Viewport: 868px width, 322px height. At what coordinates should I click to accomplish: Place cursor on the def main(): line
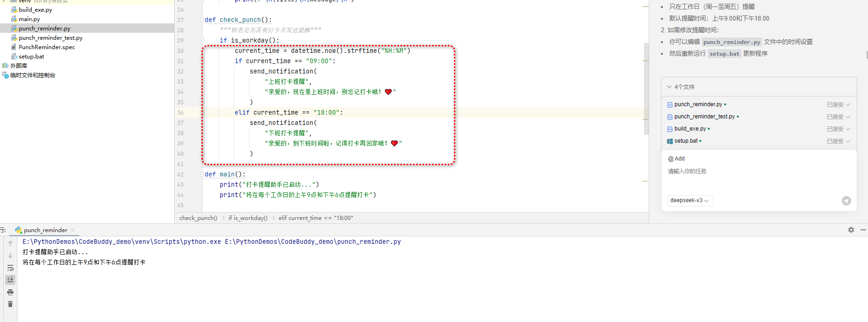coord(225,174)
